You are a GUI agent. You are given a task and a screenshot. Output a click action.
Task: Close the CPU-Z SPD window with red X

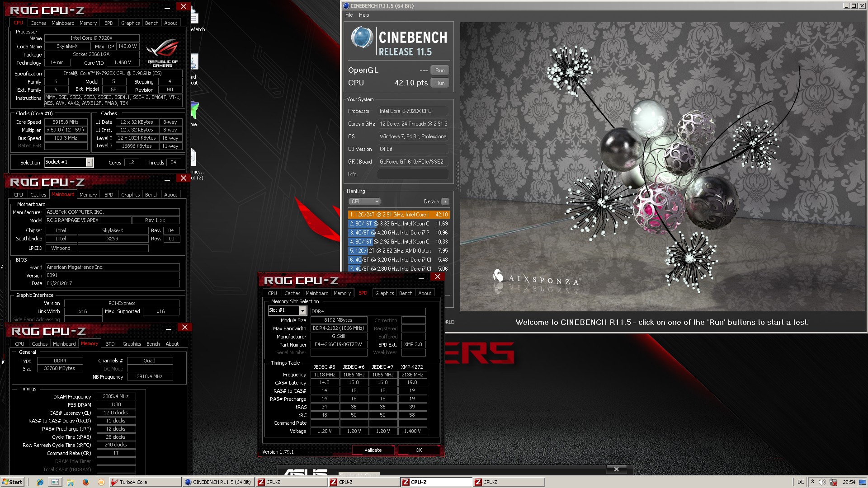point(437,277)
